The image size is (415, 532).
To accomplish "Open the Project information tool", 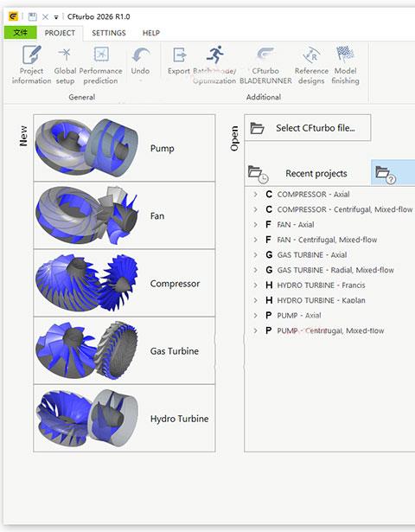I will 31,65.
